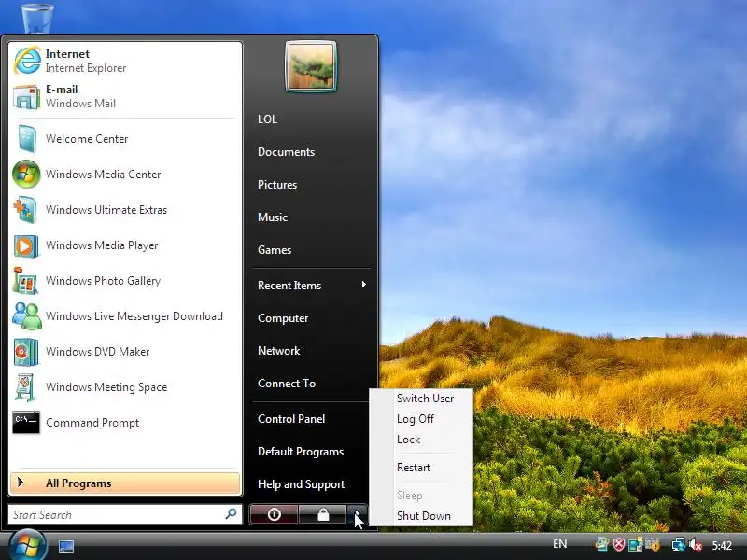
Task: Open Windows Meeting Space
Action: [125, 387]
